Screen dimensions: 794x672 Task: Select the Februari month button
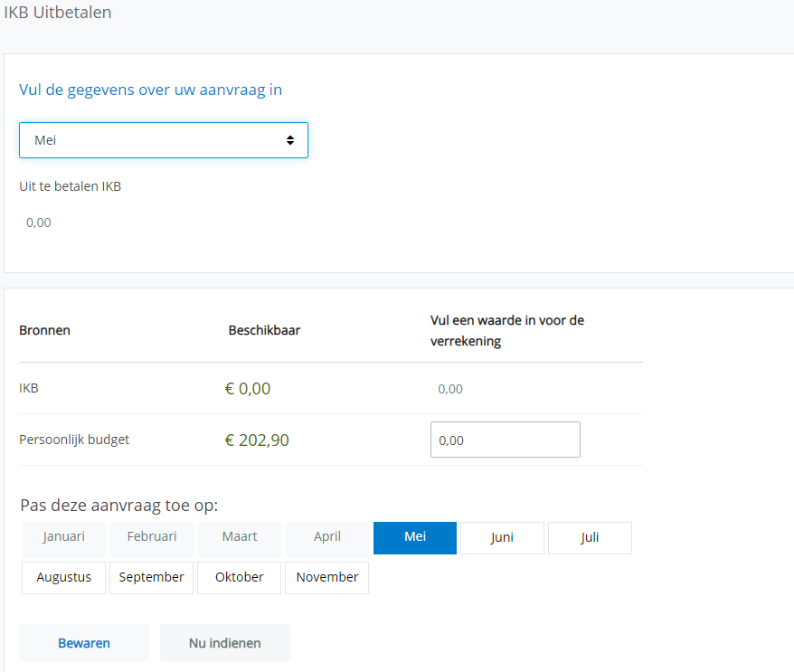151,537
